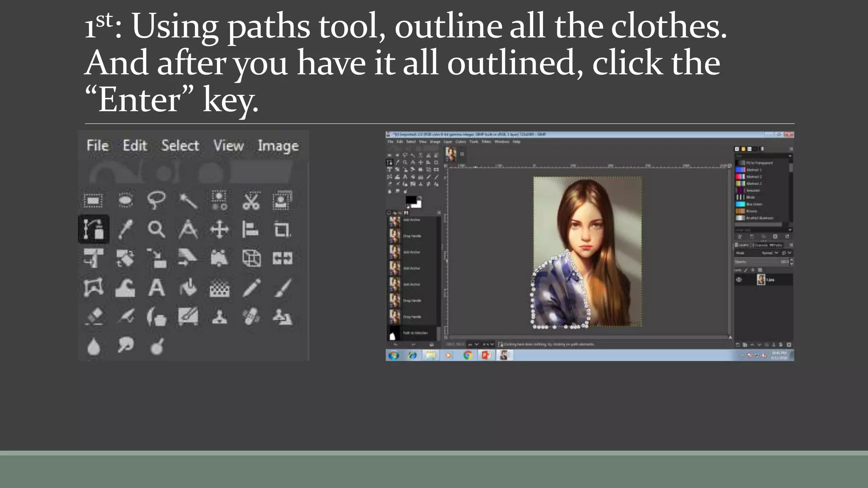
Task: Select the Path to Selection history entry
Action: (412, 333)
